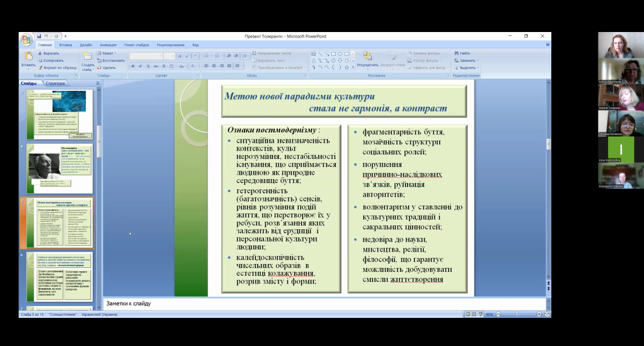
Task: Click the Office button
Action: [26, 40]
